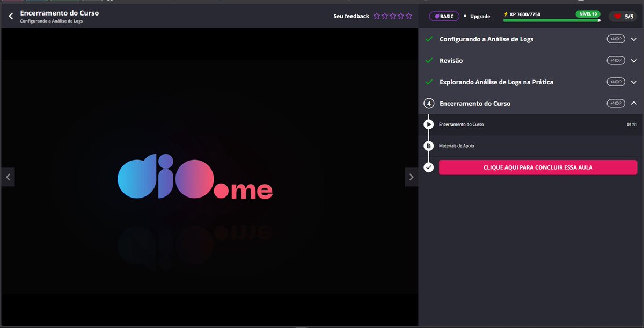The height and width of the screenshot is (328, 644).
Task: Click the dio.me video player area
Action: pos(209,176)
